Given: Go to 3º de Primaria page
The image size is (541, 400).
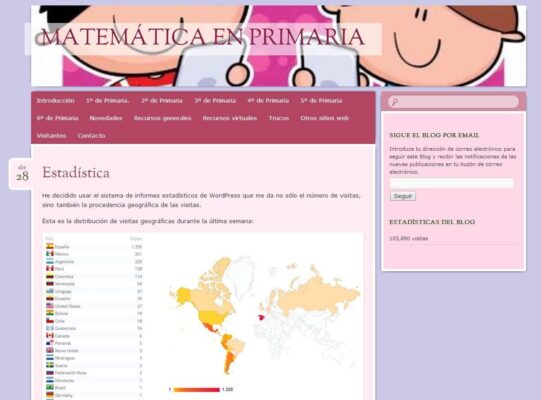Looking at the screenshot, I should (x=215, y=100).
